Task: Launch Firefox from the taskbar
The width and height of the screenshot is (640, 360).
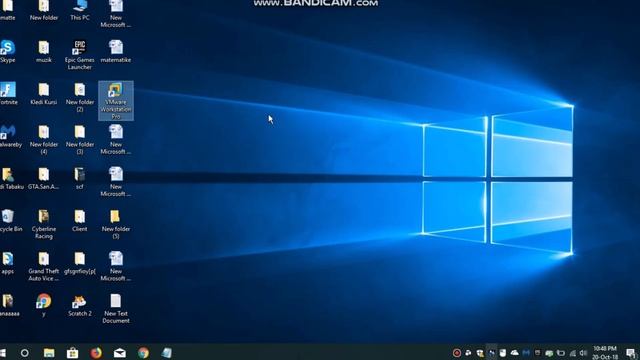Action: coord(96,353)
